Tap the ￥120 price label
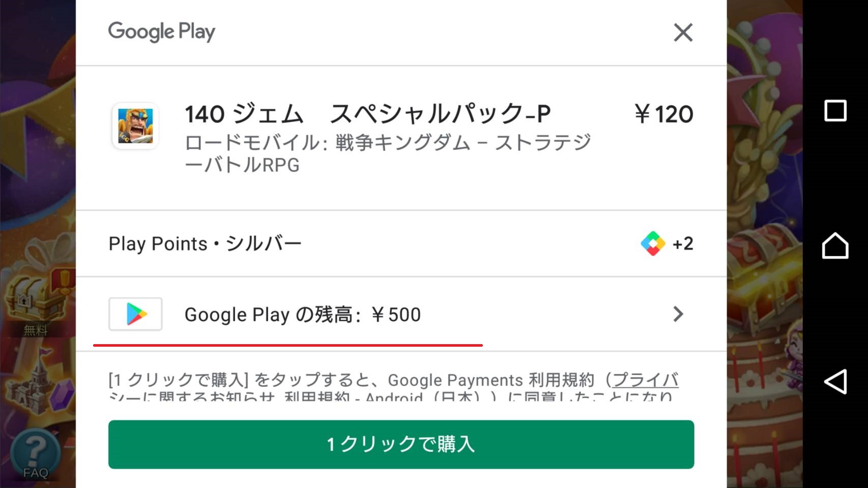The image size is (868, 488). tap(663, 114)
